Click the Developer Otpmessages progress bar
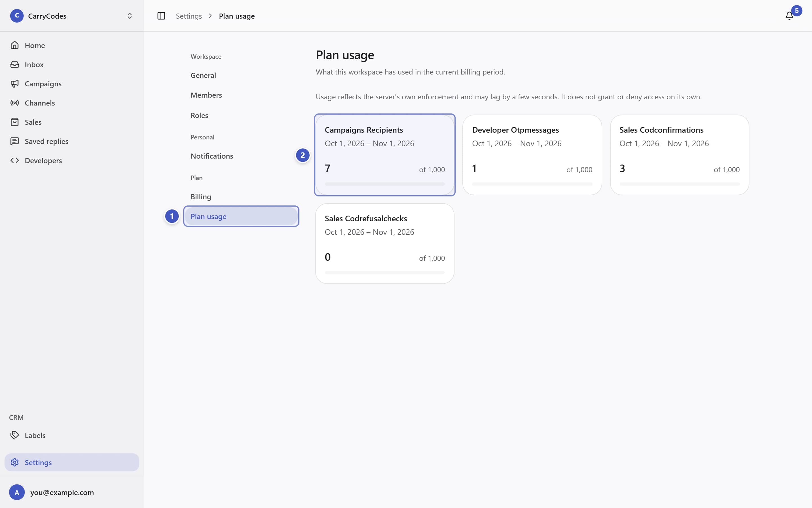Image resolution: width=812 pixels, height=508 pixels. [532, 184]
